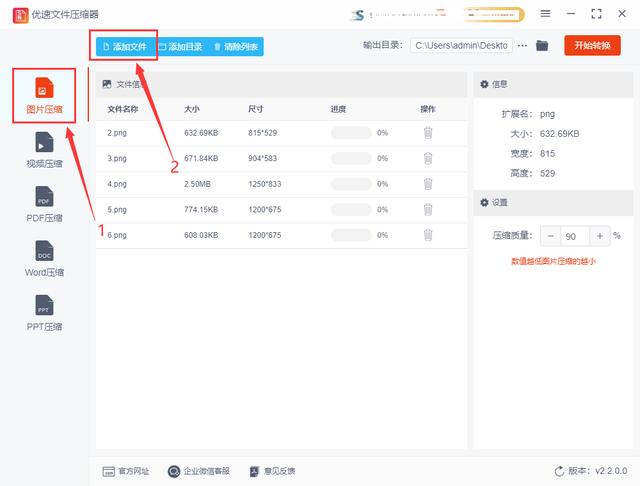Increase compression quality with the plus button
This screenshot has height=486, width=640.
point(600,236)
